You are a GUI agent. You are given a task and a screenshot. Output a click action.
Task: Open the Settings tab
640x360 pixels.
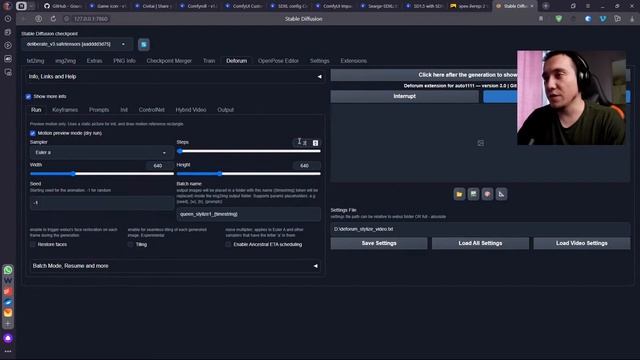click(320, 61)
